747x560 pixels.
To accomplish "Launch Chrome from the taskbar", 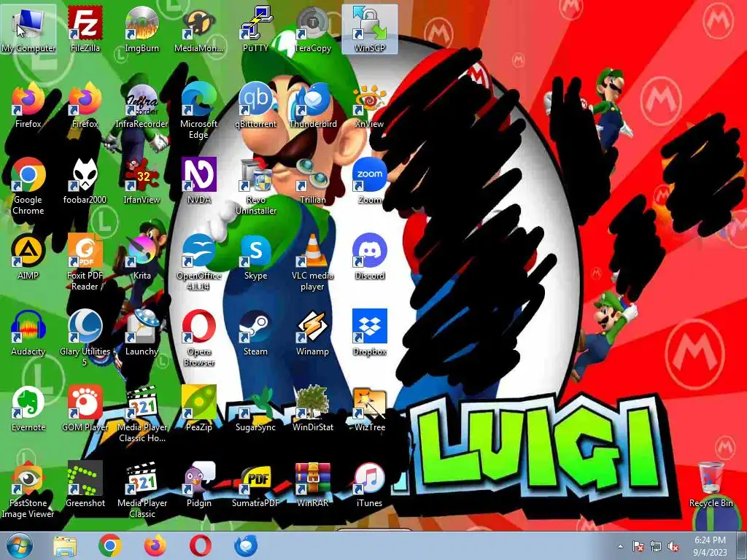I will pos(109,545).
